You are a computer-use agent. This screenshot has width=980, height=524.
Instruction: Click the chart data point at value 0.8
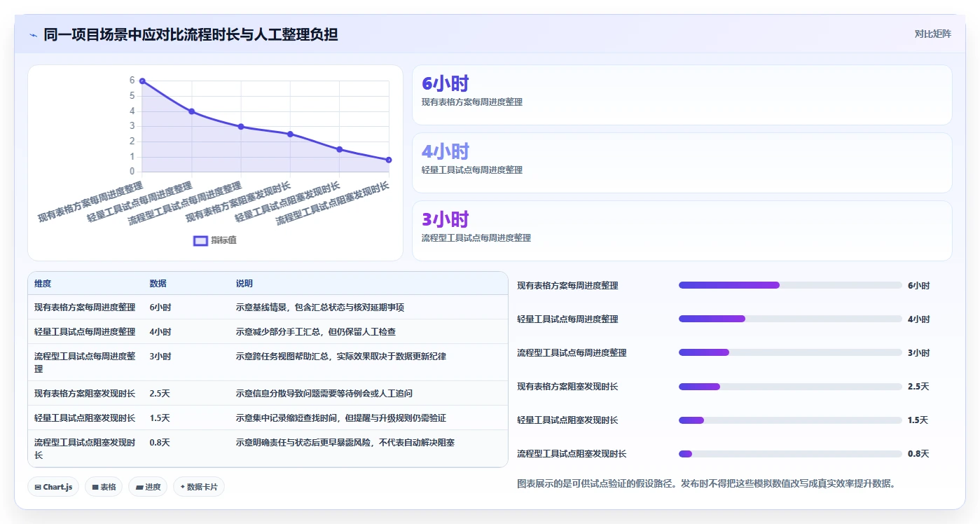tap(388, 160)
